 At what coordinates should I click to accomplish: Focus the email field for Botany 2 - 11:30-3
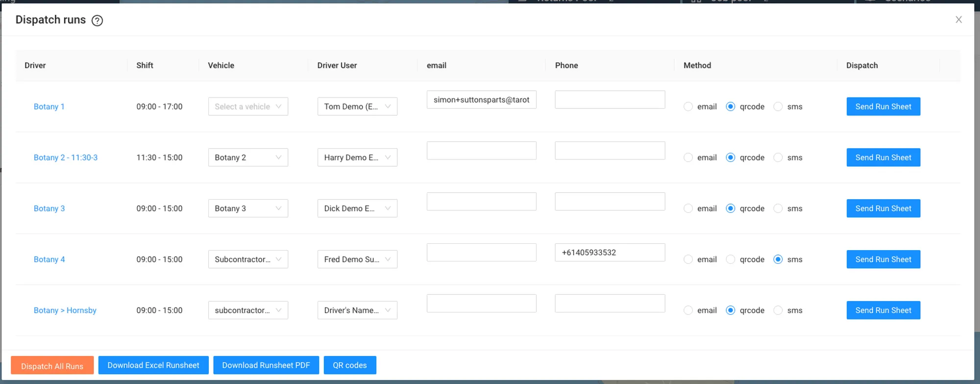pyautogui.click(x=482, y=151)
